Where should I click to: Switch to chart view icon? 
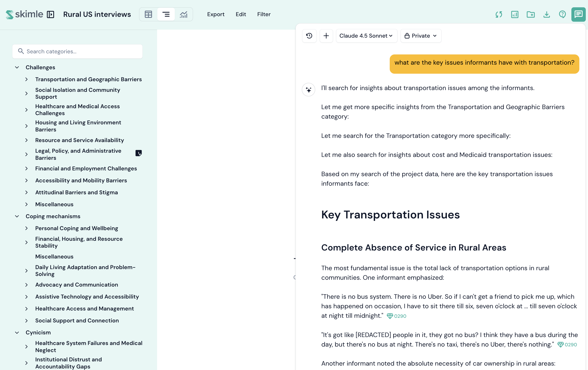click(x=184, y=14)
